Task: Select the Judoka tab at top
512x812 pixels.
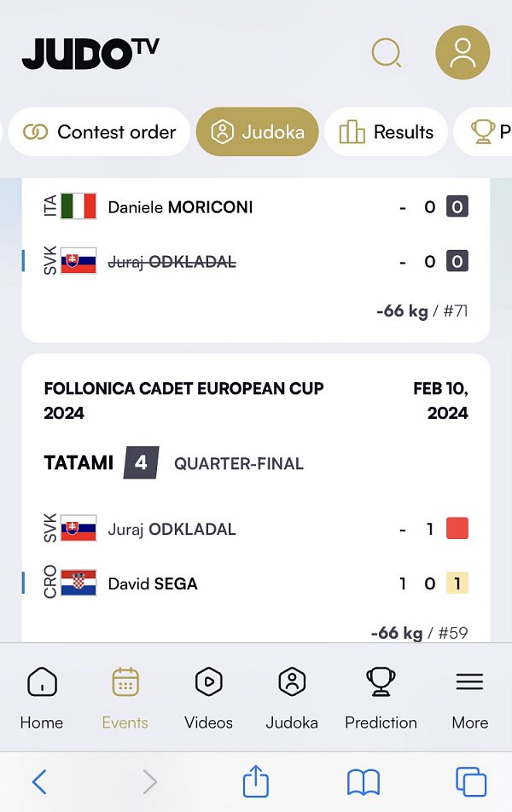Action: 257,132
